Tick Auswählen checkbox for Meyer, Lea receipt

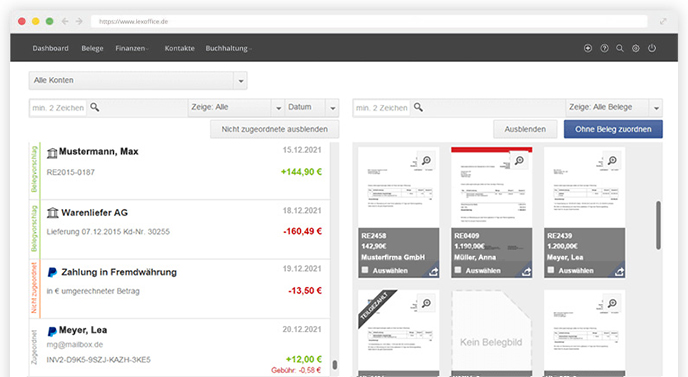coord(551,270)
